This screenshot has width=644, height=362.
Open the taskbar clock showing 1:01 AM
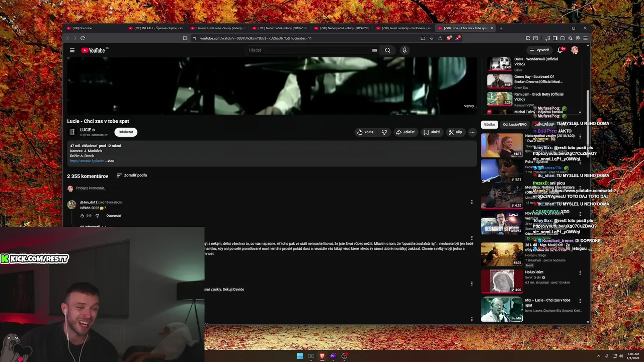(633, 356)
